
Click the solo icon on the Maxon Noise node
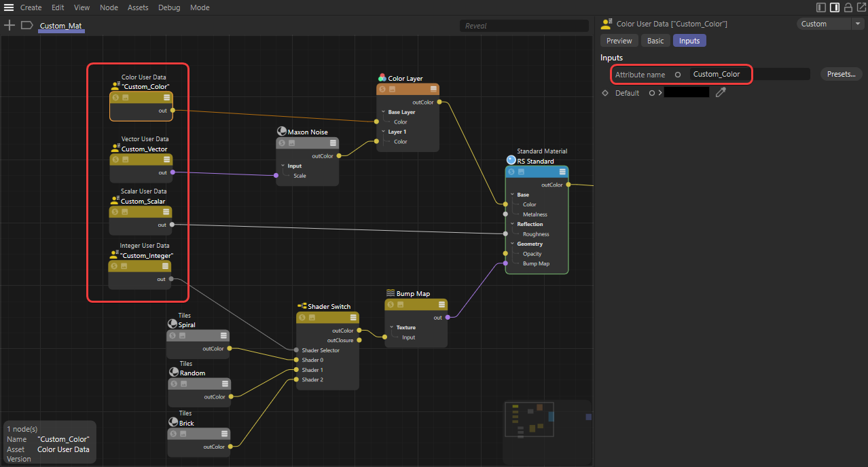282,143
